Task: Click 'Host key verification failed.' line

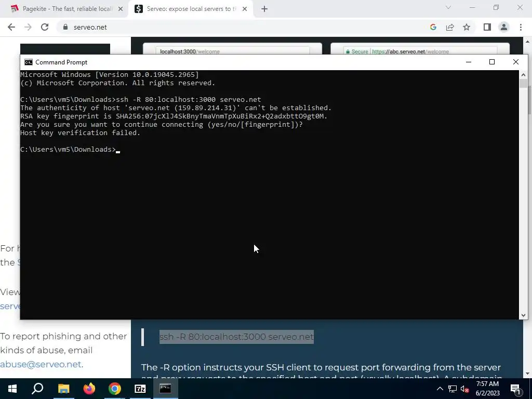Action: pyautogui.click(x=81, y=132)
